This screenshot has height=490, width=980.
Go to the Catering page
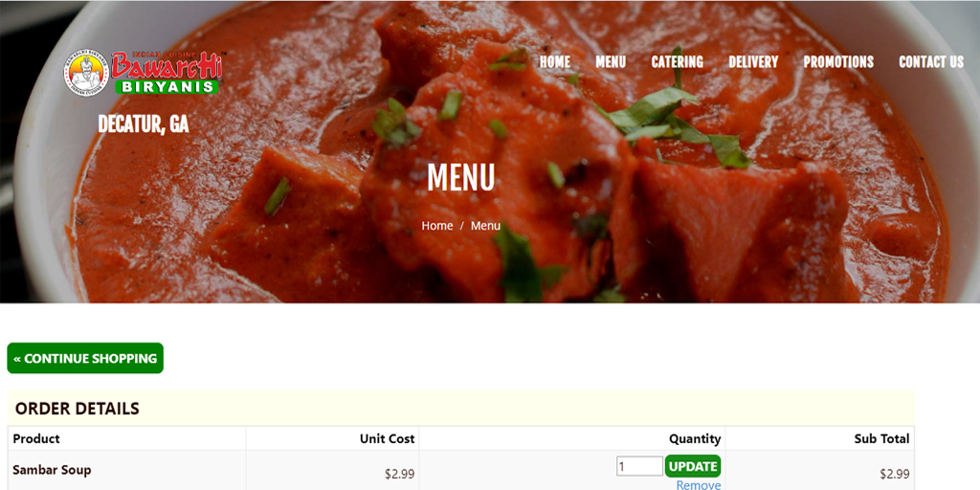tap(677, 62)
